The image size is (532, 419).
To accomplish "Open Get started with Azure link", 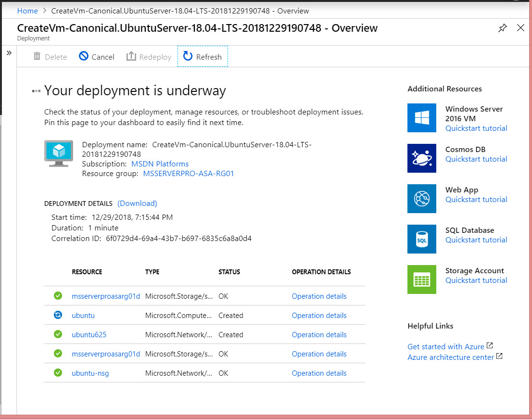I will 445,346.
